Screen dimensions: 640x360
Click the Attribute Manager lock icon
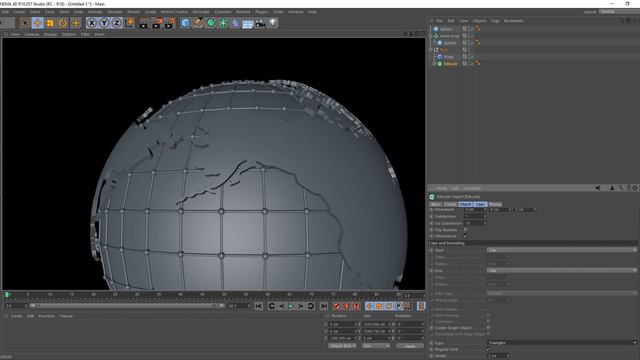coord(628,188)
